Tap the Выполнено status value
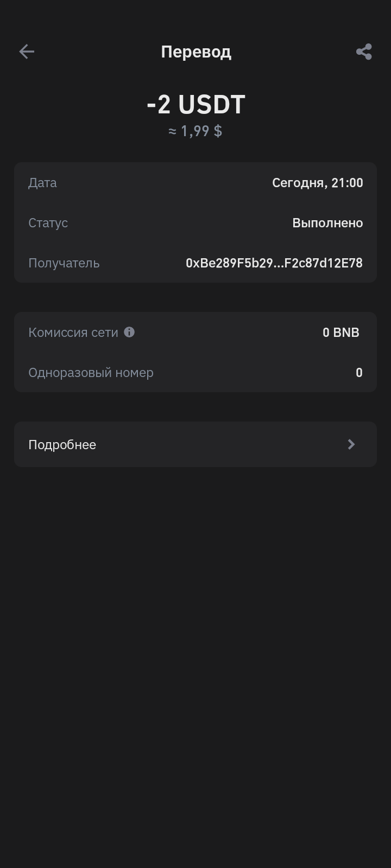This screenshot has height=868, width=391. [x=327, y=223]
